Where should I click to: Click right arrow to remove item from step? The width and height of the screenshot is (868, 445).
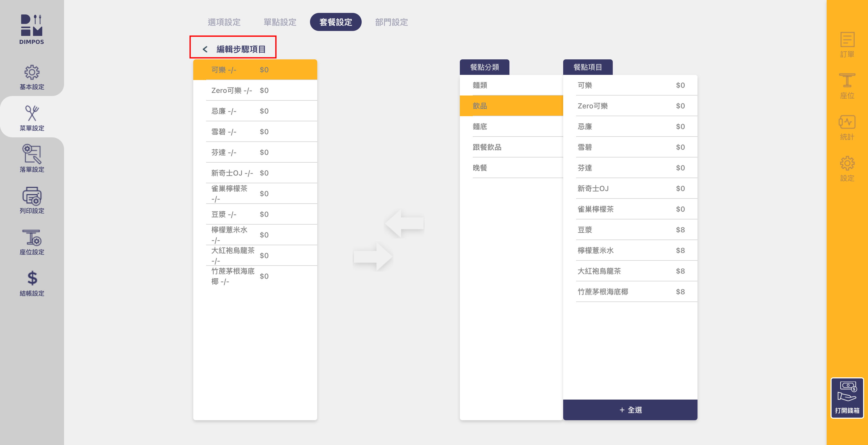pyautogui.click(x=373, y=257)
